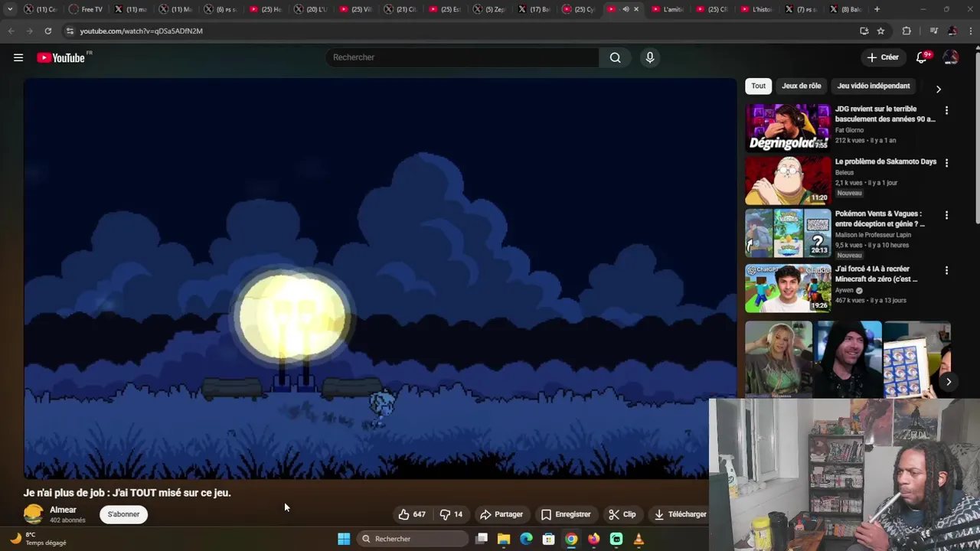
Task: Start voice search with the microphone icon
Action: click(650, 57)
